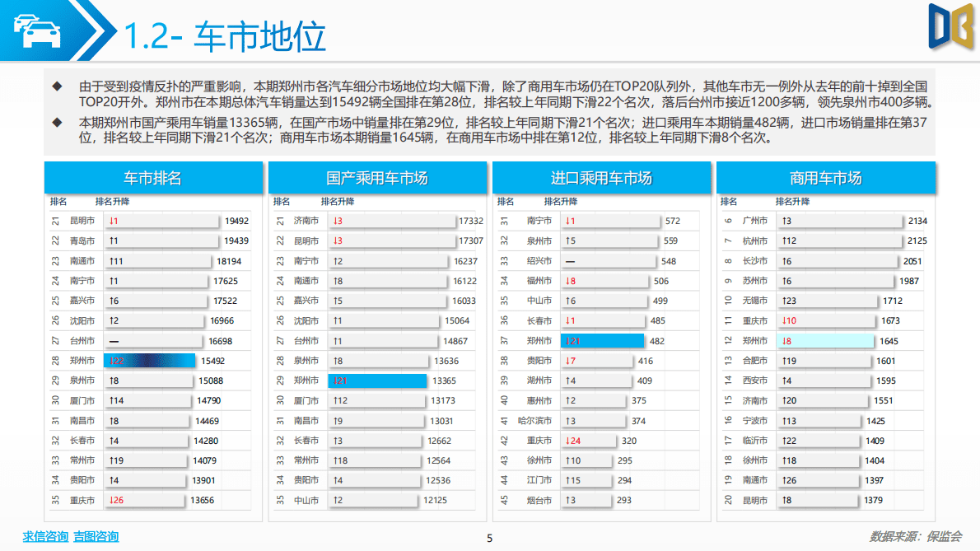Click the dash icon for 台州市 ranking change
The height and width of the screenshot is (551, 980).
[x=114, y=340]
